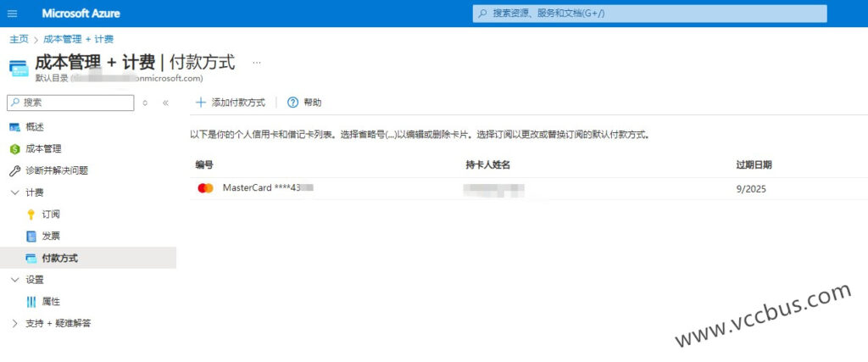
Task: Open 概述 in the sidebar
Action: click(x=35, y=127)
